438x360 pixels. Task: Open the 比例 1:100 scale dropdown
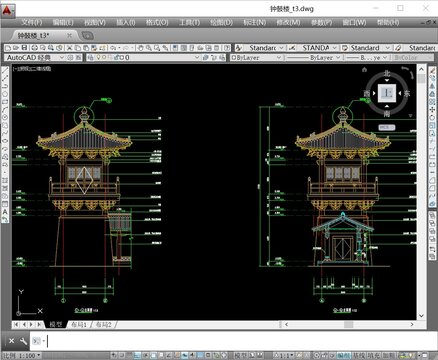(22, 356)
